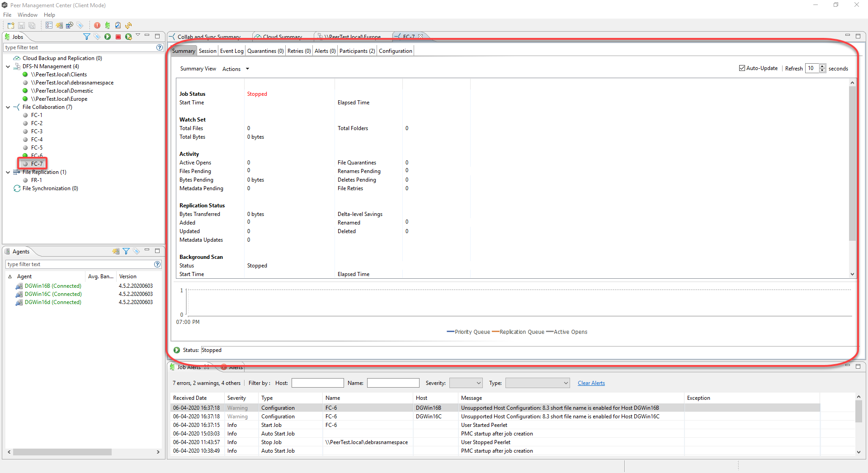
Task: Open the checklist icon in the main toolbar
Action: click(x=118, y=25)
